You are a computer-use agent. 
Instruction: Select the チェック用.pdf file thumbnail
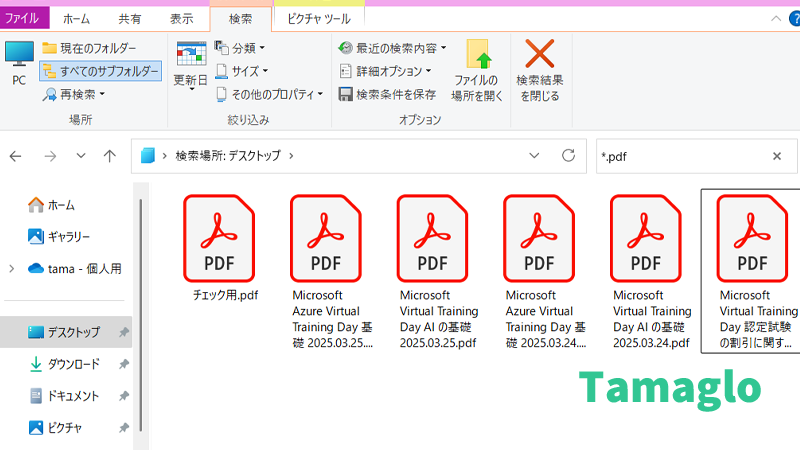pyautogui.click(x=219, y=245)
